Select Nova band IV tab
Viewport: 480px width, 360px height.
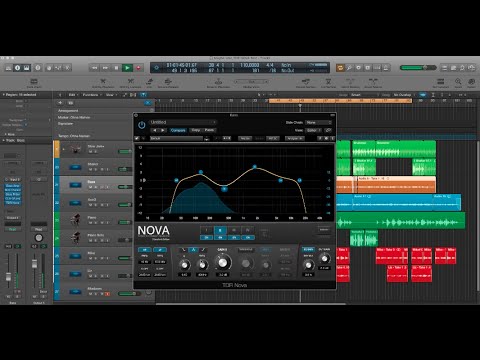tap(248, 230)
